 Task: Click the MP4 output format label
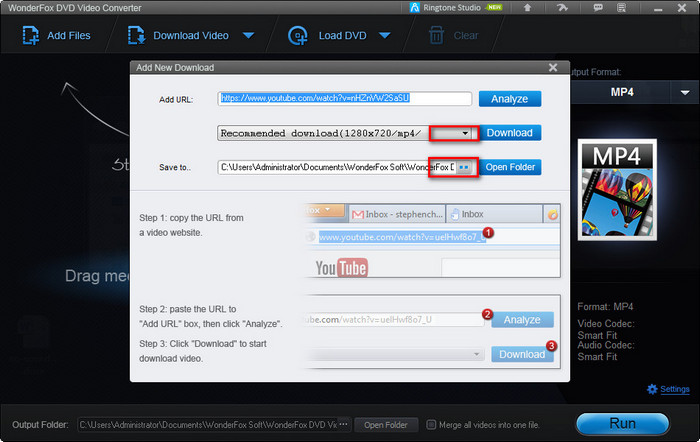pyautogui.click(x=622, y=92)
